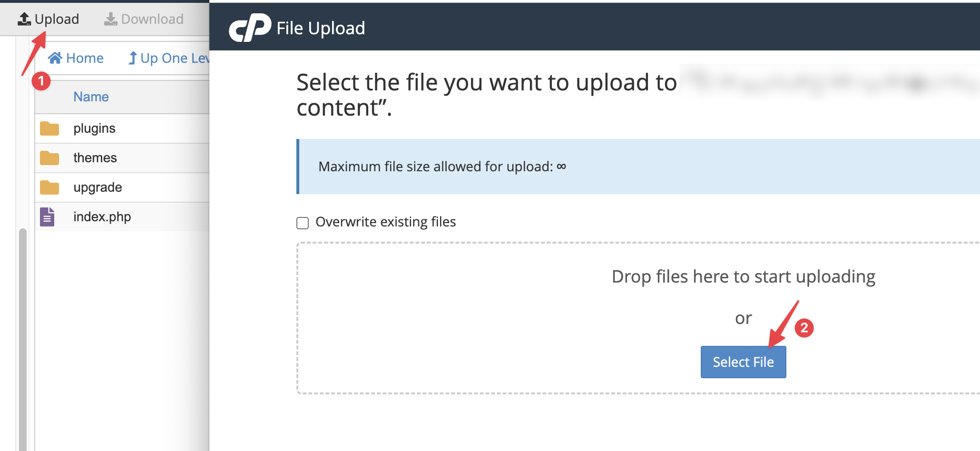The width and height of the screenshot is (980, 451).
Task: Sort files by Name column header
Action: pos(91,97)
